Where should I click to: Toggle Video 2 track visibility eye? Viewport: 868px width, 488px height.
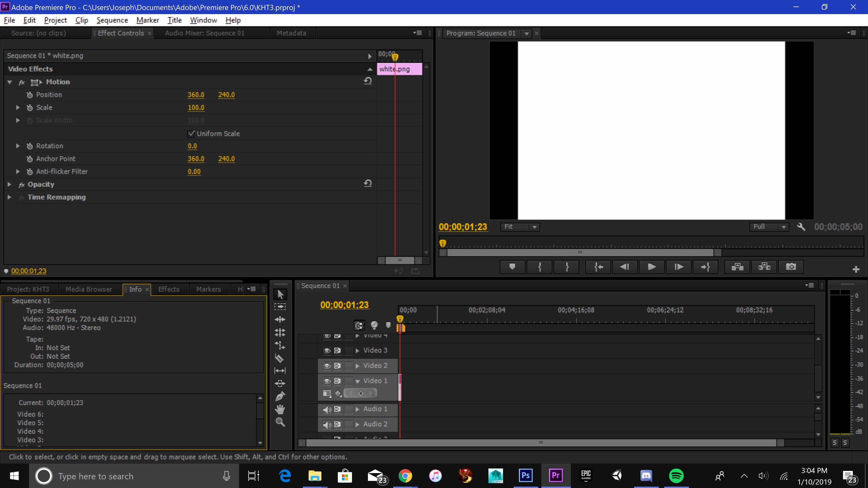click(x=326, y=366)
